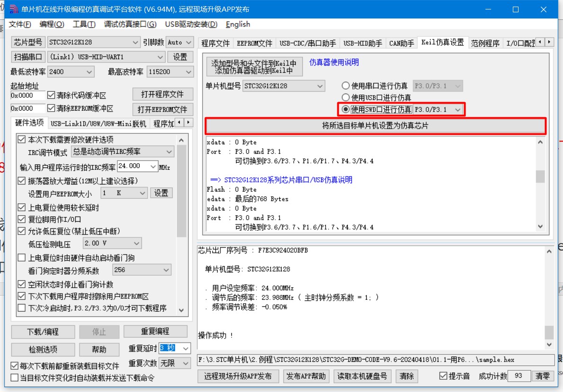
Task: Open the 看门狗定时器分频系数 256 dropdown
Action: pos(142,270)
